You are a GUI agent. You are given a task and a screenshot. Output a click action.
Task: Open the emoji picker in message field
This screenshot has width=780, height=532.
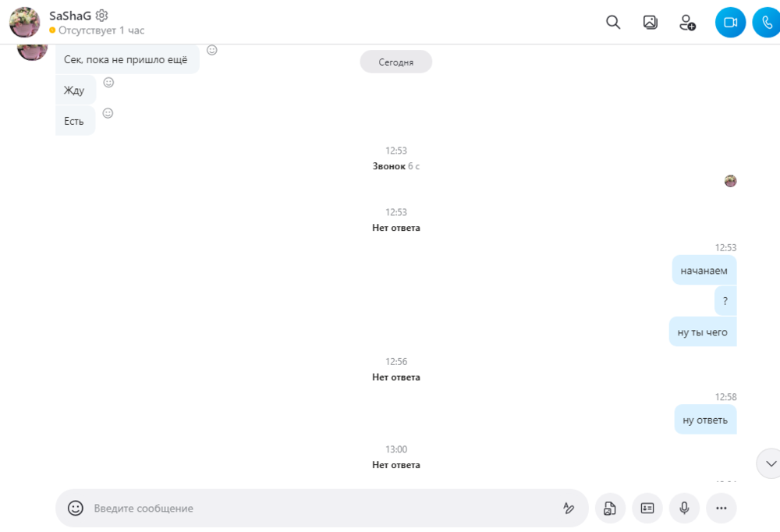[x=76, y=508]
